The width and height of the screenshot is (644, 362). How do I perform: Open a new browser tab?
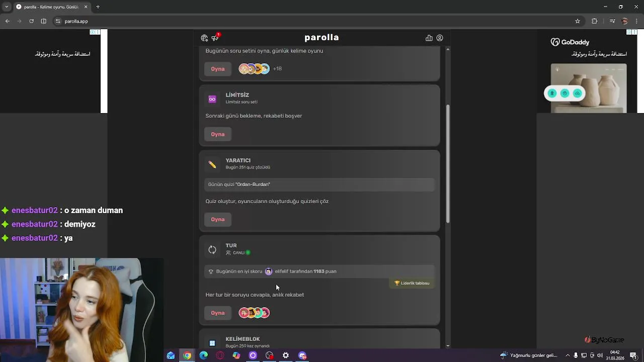tap(98, 7)
